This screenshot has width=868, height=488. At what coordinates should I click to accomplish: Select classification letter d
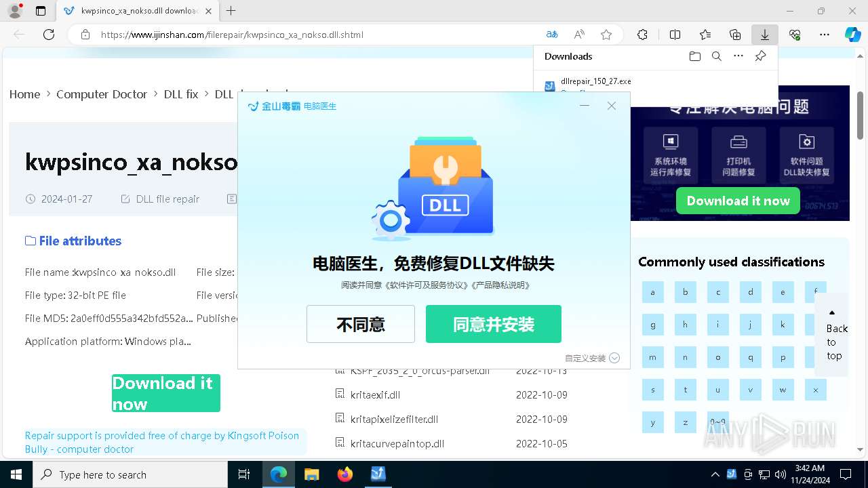click(751, 292)
